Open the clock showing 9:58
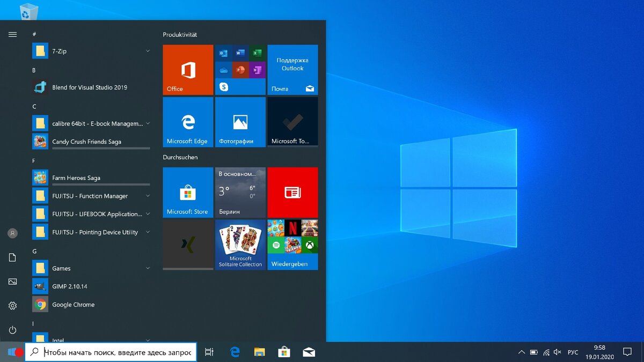Viewport: 644px width, 362px height. coord(599,352)
